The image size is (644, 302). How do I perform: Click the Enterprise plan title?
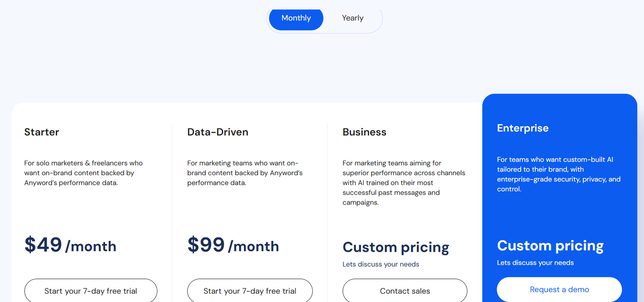(x=522, y=128)
